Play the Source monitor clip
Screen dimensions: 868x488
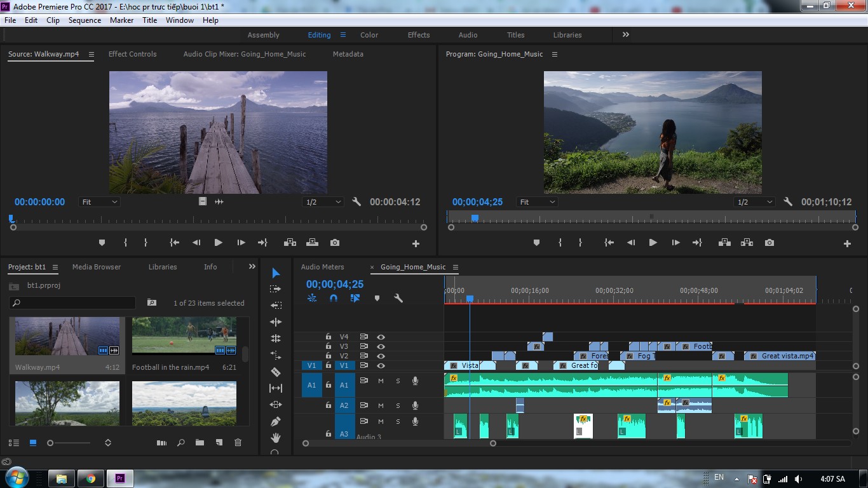pos(219,243)
